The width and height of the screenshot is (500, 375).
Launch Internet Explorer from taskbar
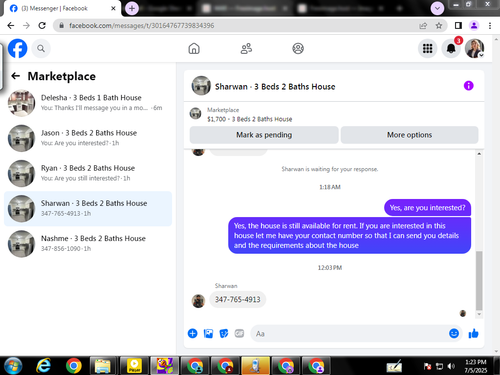[x=43, y=366]
